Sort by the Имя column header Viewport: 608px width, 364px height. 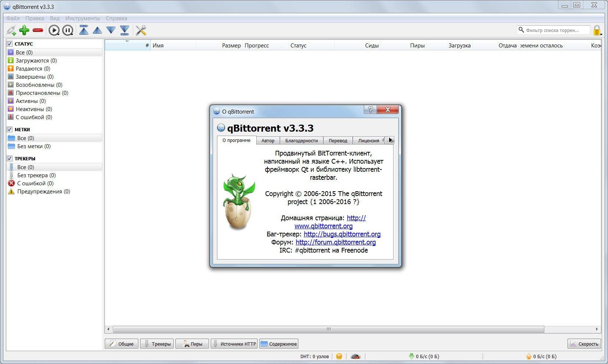point(174,45)
